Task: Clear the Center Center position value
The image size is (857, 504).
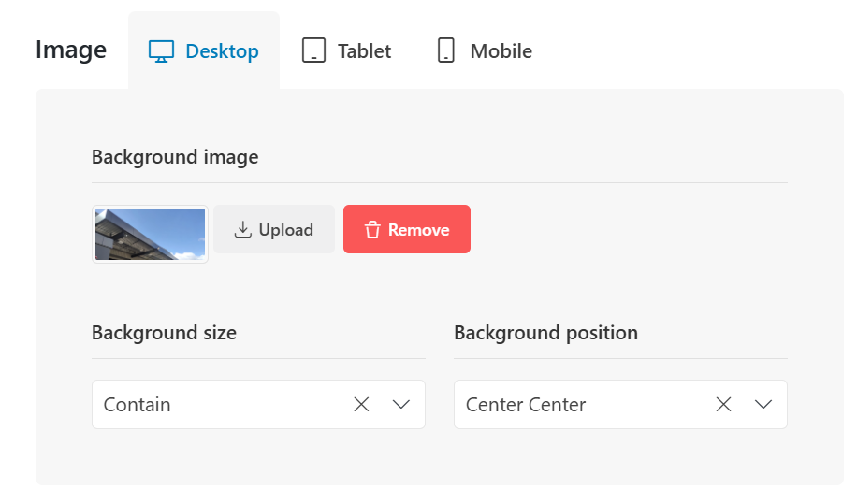Action: (723, 405)
